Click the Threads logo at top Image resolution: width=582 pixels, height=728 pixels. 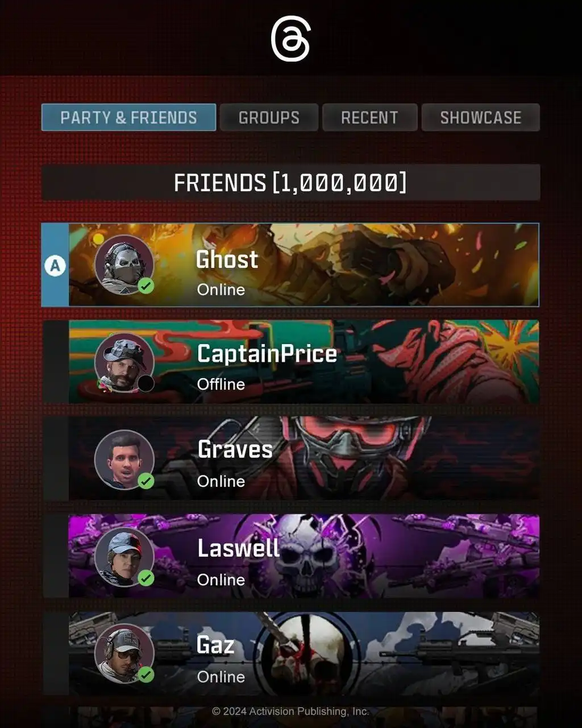290,39
